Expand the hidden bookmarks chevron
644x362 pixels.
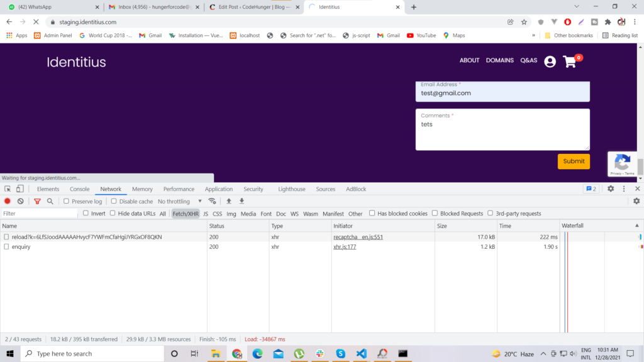(x=533, y=35)
